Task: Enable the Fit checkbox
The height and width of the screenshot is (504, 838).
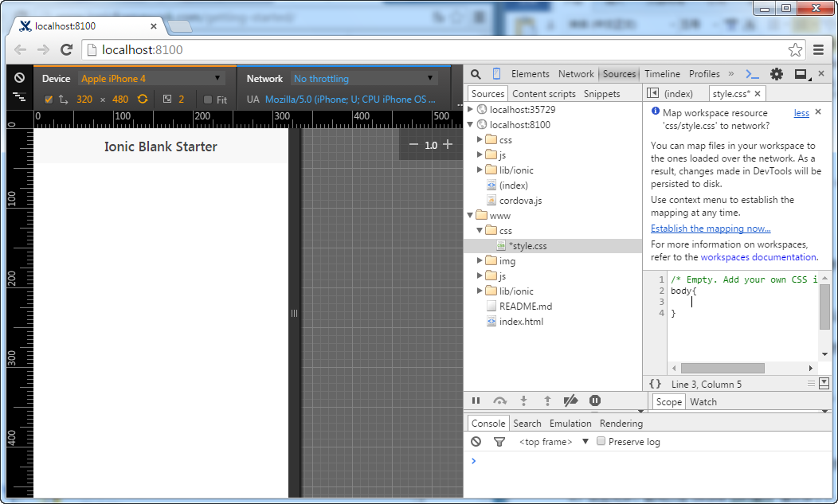Action: click(x=208, y=100)
